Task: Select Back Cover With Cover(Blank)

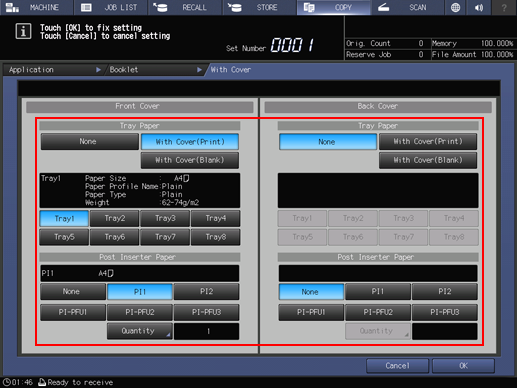Action: (428, 160)
